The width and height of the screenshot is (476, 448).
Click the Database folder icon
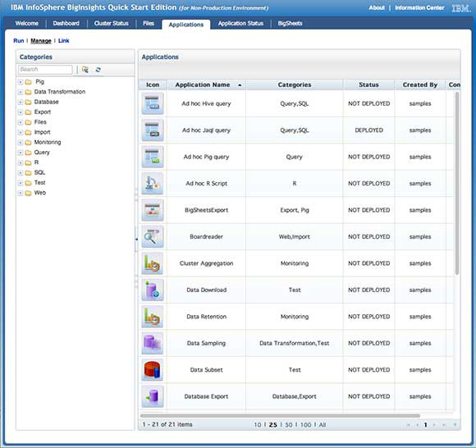[x=28, y=102]
